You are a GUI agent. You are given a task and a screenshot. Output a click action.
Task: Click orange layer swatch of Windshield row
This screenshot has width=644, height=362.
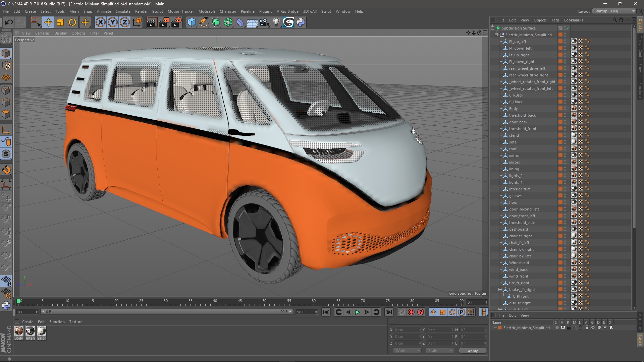(560, 263)
